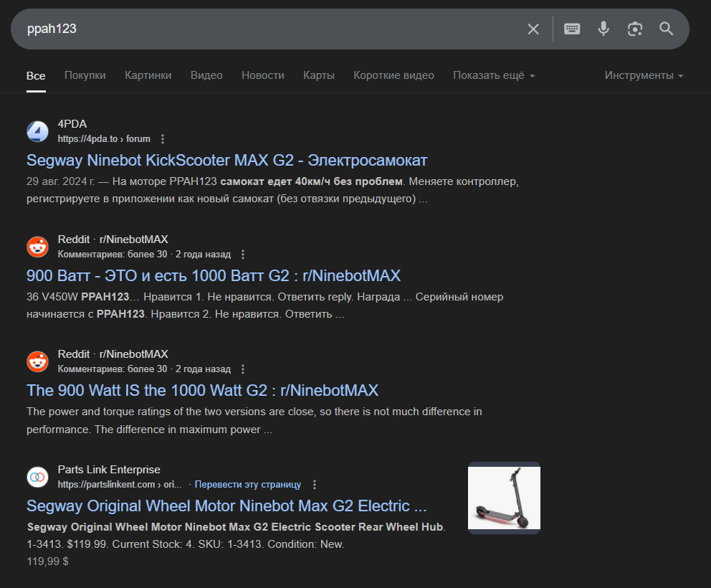Open more options for the 900 Ватт Reddit result

coord(243,255)
